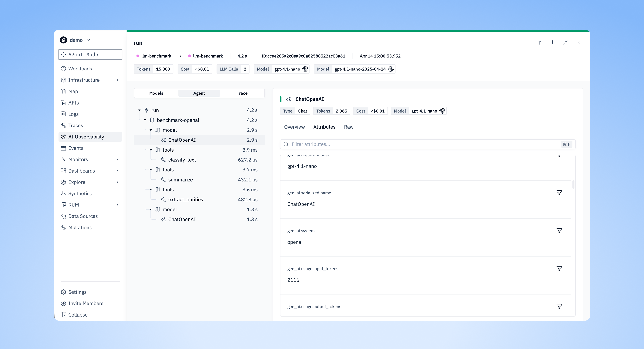
Task: Click the Filter attributes search field
Action: [x=425, y=144]
